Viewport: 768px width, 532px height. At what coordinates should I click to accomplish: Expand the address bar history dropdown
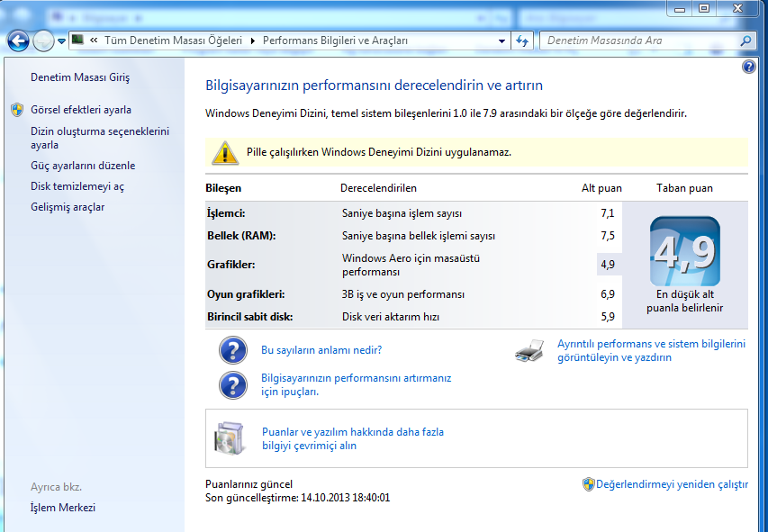click(x=502, y=41)
